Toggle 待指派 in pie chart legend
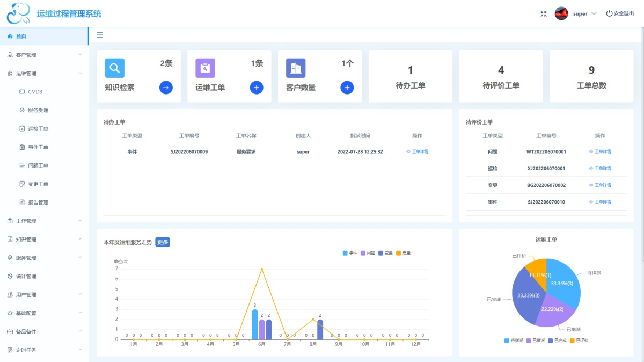Screen dimensions: 644x362 point(514,341)
